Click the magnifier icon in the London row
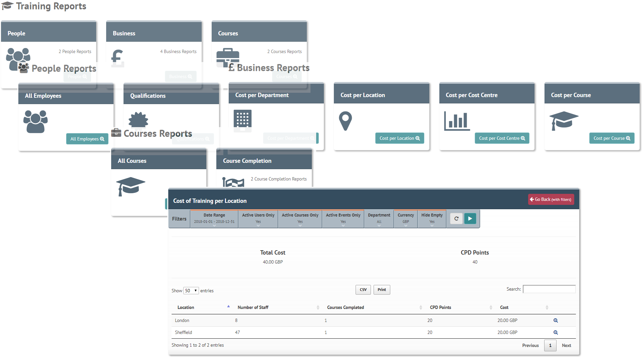Viewport: 644px width, 359px height. click(x=556, y=320)
